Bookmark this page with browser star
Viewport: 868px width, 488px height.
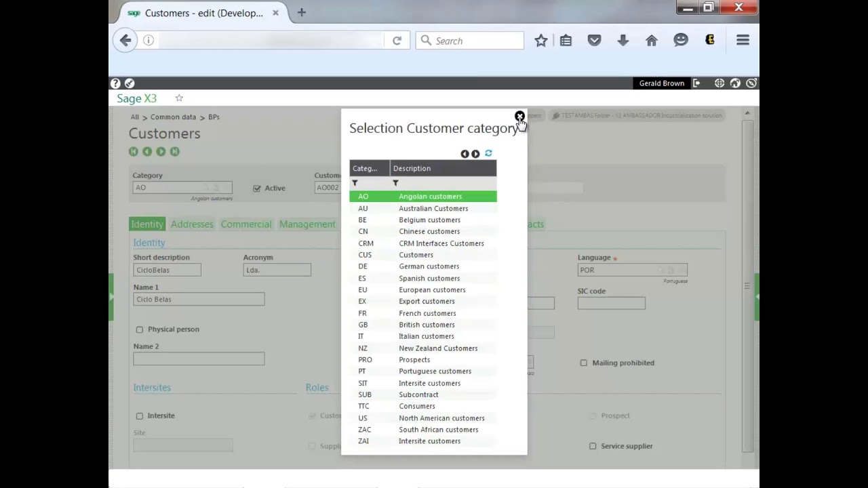tap(540, 41)
